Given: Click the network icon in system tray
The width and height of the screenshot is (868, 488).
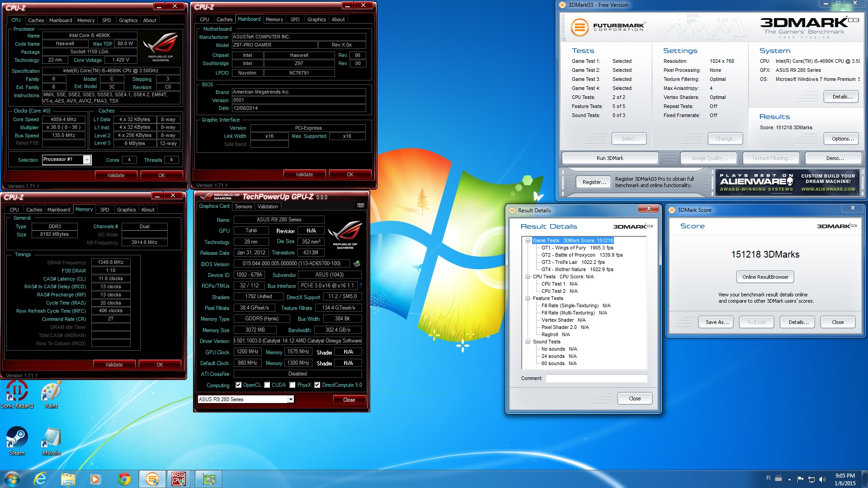Looking at the screenshot, I should click(x=811, y=479).
